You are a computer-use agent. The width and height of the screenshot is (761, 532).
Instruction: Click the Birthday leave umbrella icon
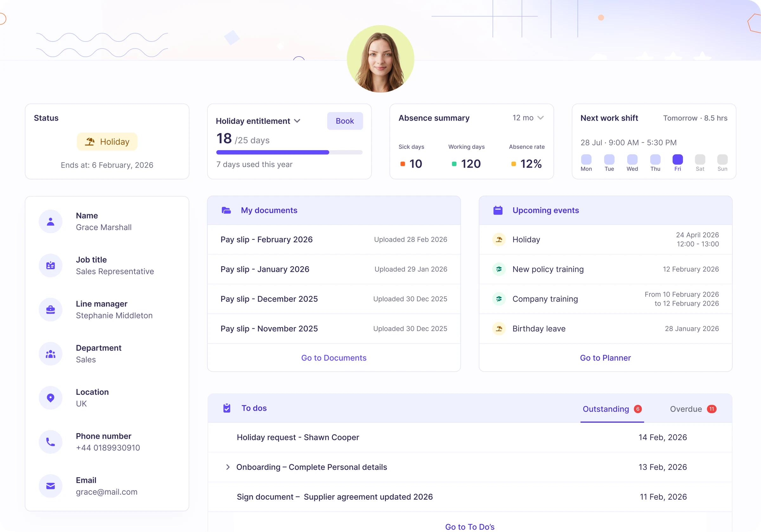[x=499, y=329]
